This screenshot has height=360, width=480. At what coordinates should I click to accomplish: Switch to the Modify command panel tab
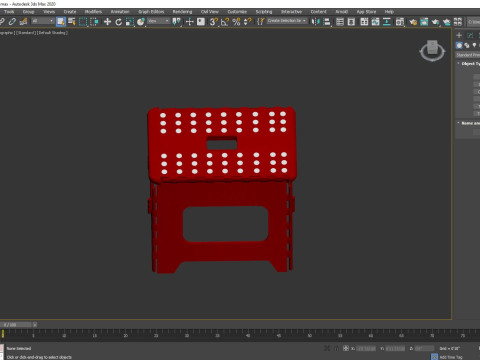[x=470, y=35]
